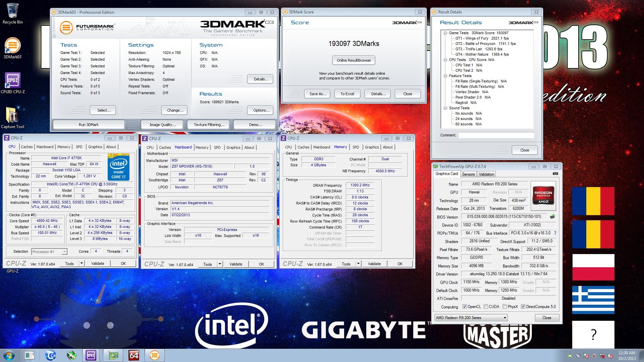Click the Show Desktop strip right of the clock

(x=641, y=355)
